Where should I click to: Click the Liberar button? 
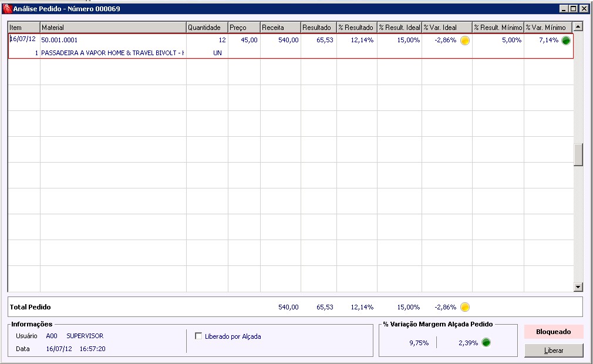point(554,350)
